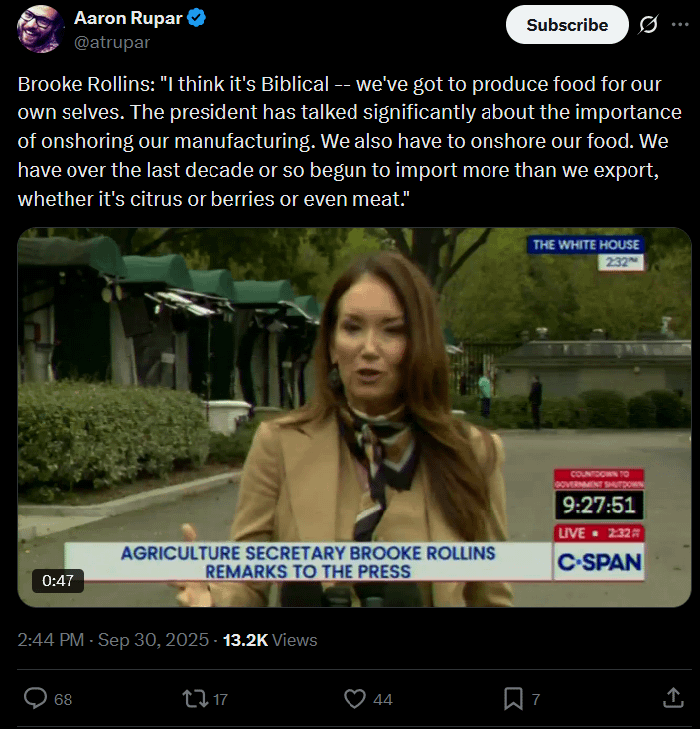
Task: View the 13.2K Views analytics
Action: (270, 641)
